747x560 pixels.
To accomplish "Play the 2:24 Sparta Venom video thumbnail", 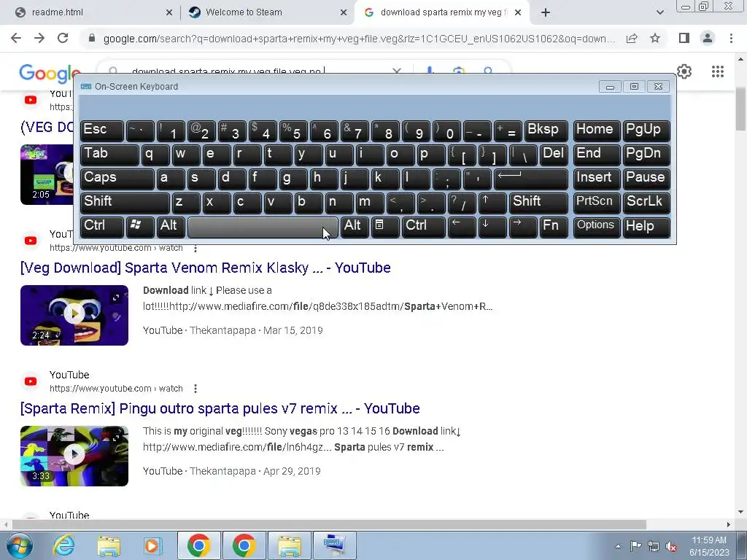I will tap(74, 315).
